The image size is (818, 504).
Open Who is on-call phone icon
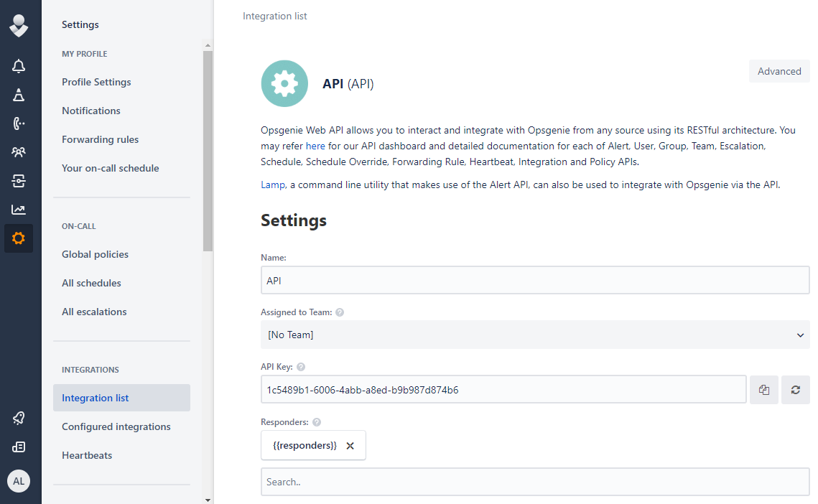click(19, 123)
